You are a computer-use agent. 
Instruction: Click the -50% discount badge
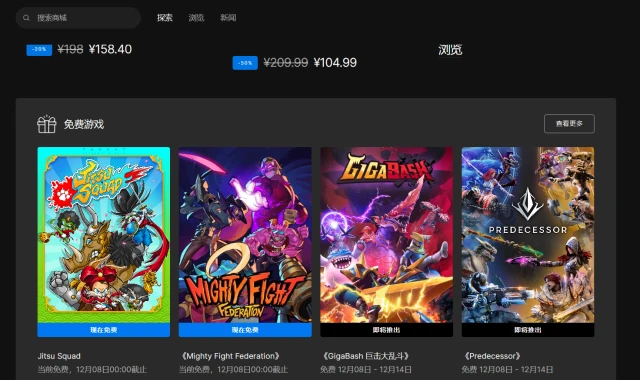pos(245,63)
